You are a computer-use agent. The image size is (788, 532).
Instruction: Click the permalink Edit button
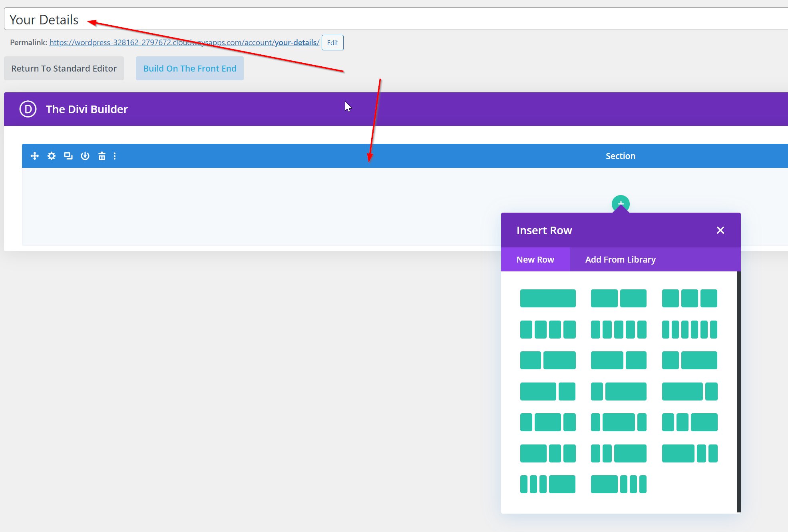pos(332,43)
